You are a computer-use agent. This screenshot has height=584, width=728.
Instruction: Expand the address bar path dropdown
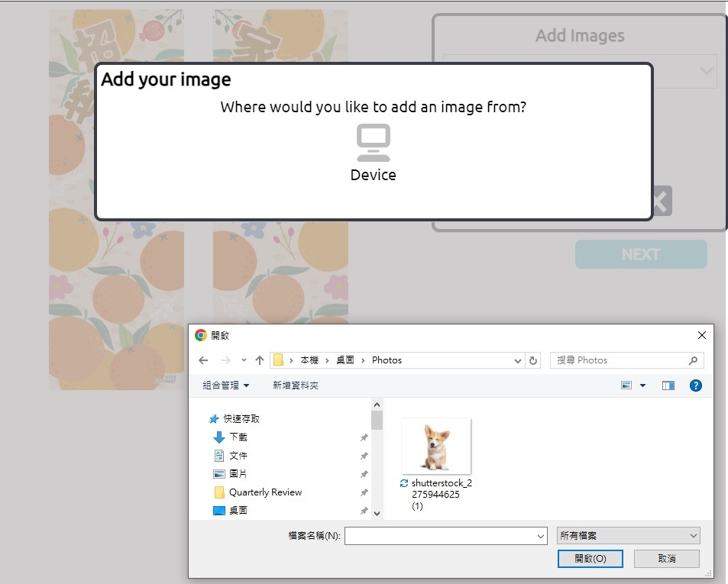coord(517,360)
